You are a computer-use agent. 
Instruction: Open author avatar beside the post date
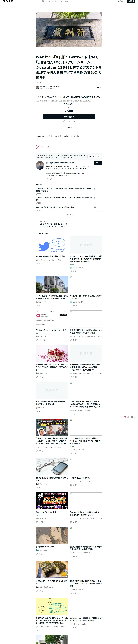click(x=37, y=88)
